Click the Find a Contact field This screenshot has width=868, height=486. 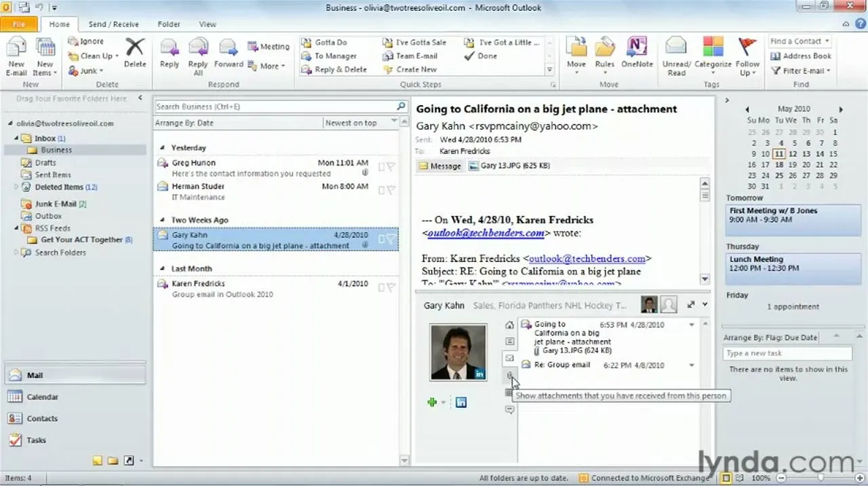[800, 41]
